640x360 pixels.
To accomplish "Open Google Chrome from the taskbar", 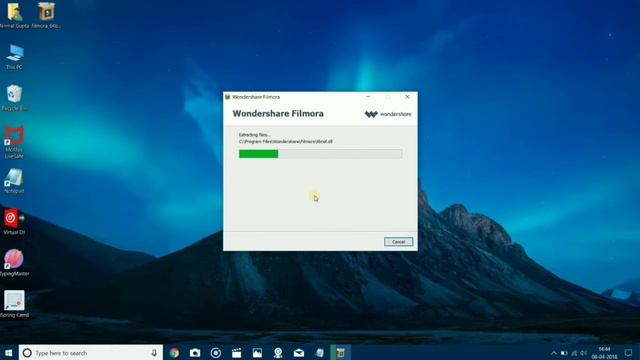I will [x=174, y=353].
